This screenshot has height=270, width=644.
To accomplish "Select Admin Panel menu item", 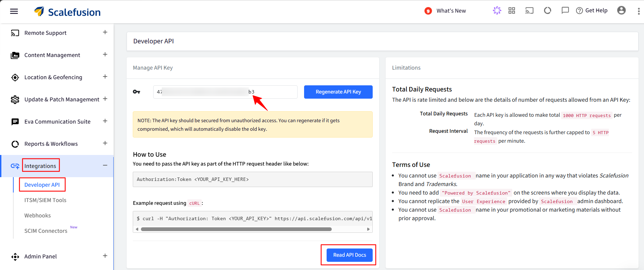I will (41, 257).
